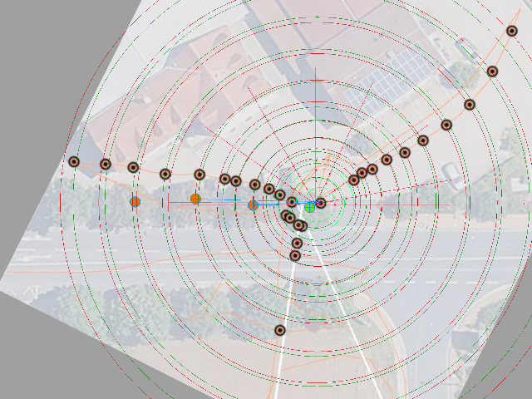This screenshot has width=532, height=399.
Task: Select the fourth ring marker from left edge
Action: click(165, 174)
